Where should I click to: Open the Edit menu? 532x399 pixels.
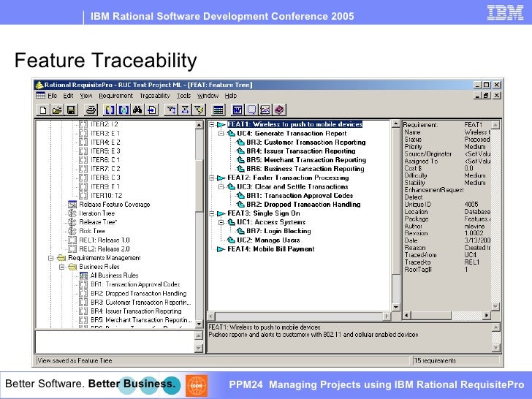(68, 96)
